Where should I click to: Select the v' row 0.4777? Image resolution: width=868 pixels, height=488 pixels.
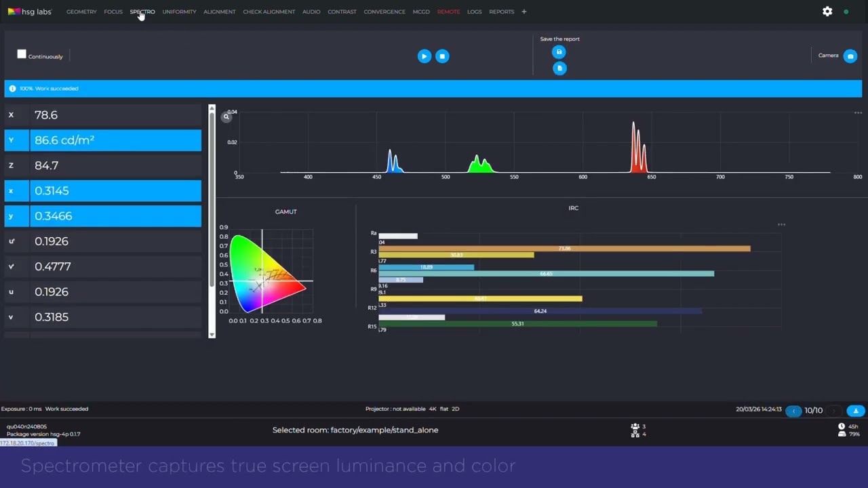pyautogui.click(x=103, y=266)
